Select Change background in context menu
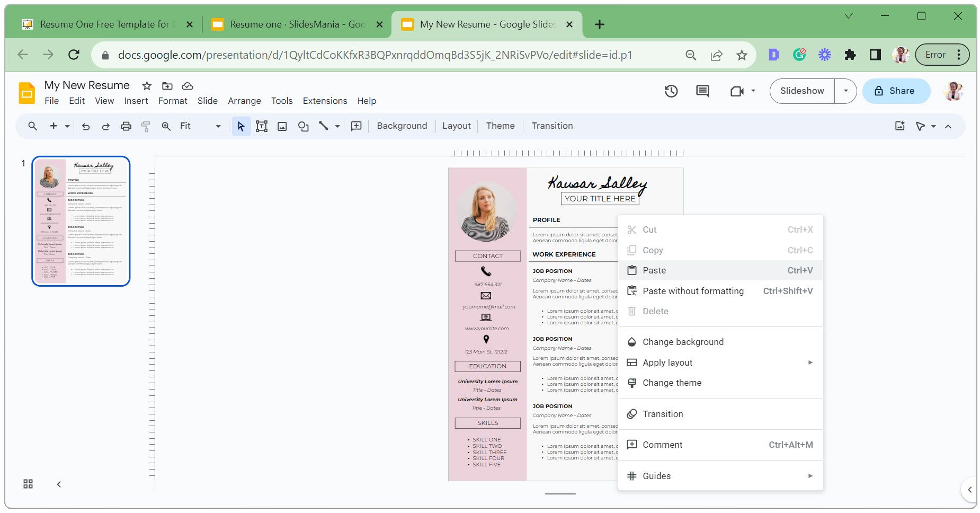Image resolution: width=980 pixels, height=513 pixels. (x=683, y=342)
